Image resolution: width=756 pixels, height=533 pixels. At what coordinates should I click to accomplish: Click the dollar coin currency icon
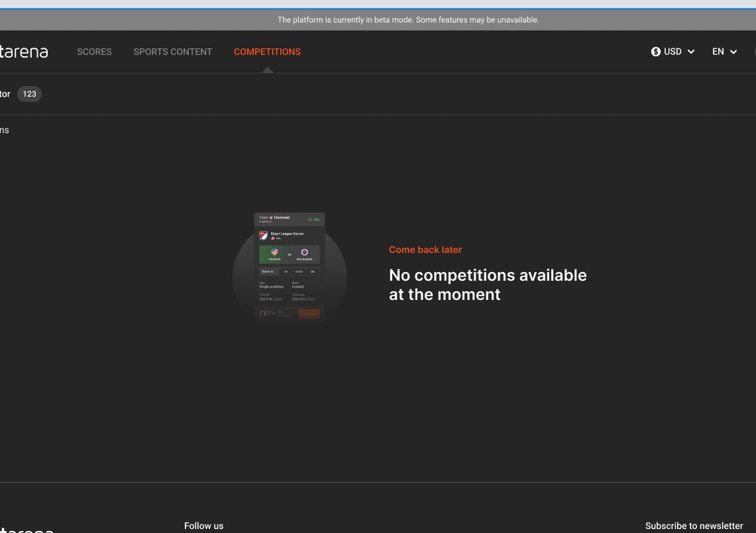click(x=655, y=52)
